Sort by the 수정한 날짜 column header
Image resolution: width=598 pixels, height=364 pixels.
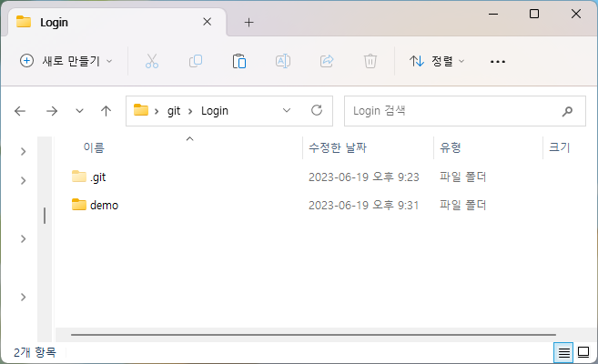pos(338,147)
